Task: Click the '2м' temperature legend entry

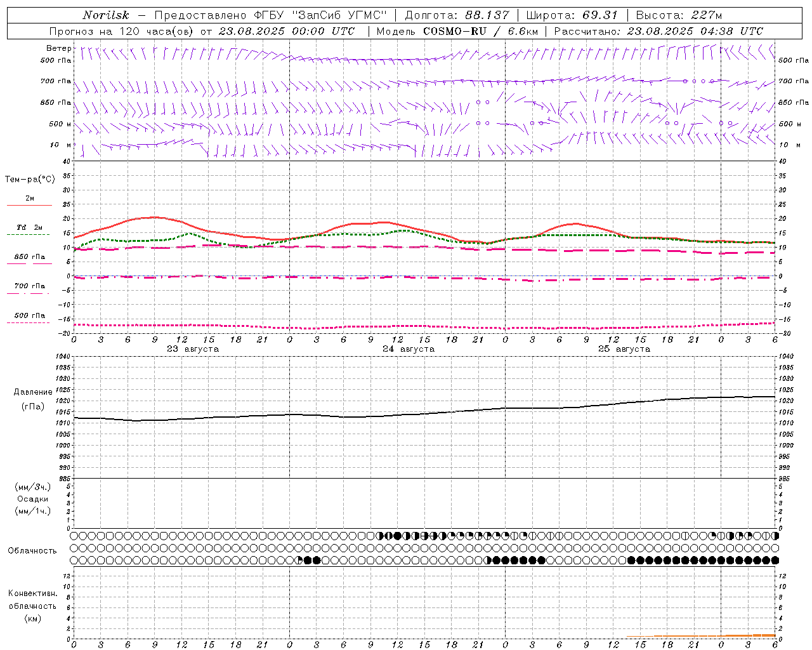Action: 30,198
